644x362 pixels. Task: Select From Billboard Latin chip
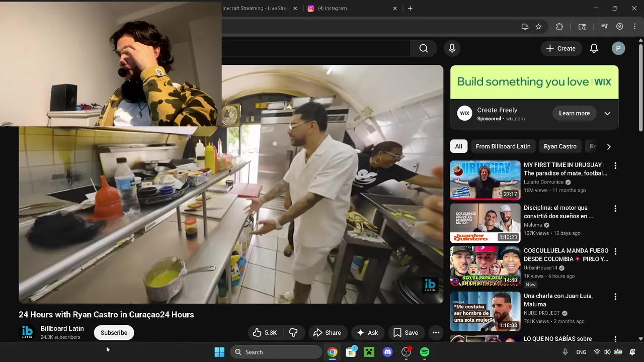[503, 146]
